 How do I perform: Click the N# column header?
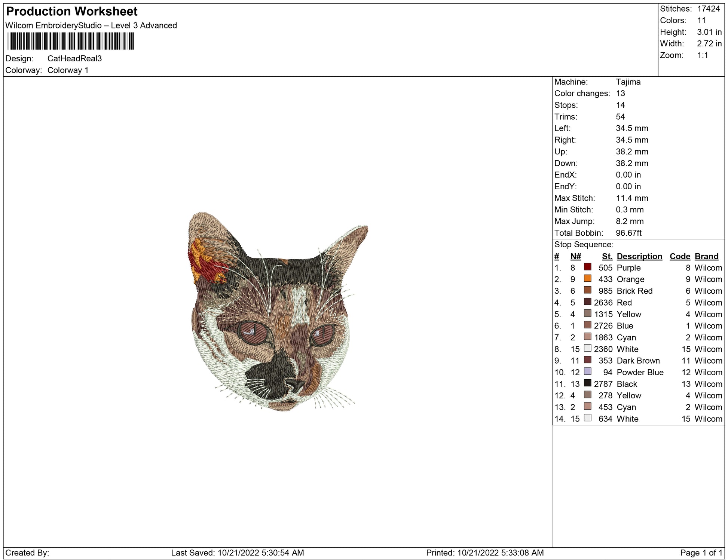575,256
